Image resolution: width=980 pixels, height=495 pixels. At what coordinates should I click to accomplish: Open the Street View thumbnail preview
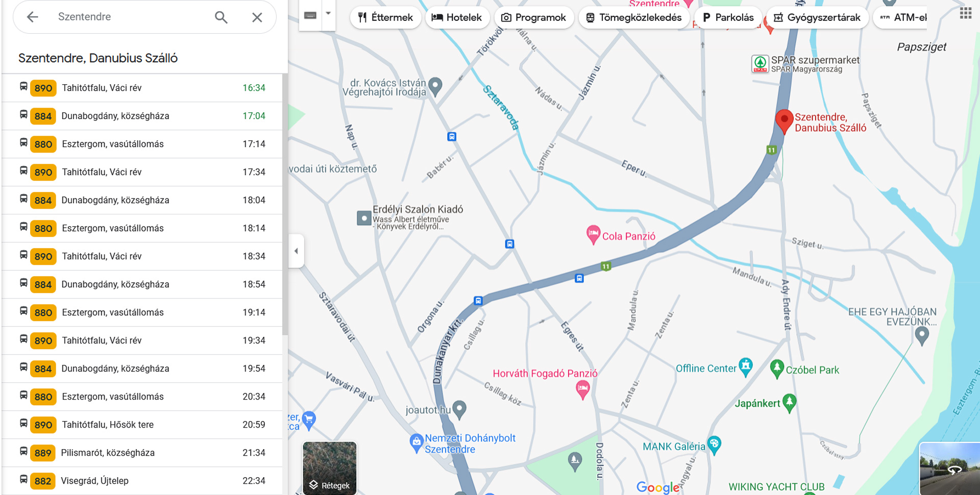(x=950, y=468)
